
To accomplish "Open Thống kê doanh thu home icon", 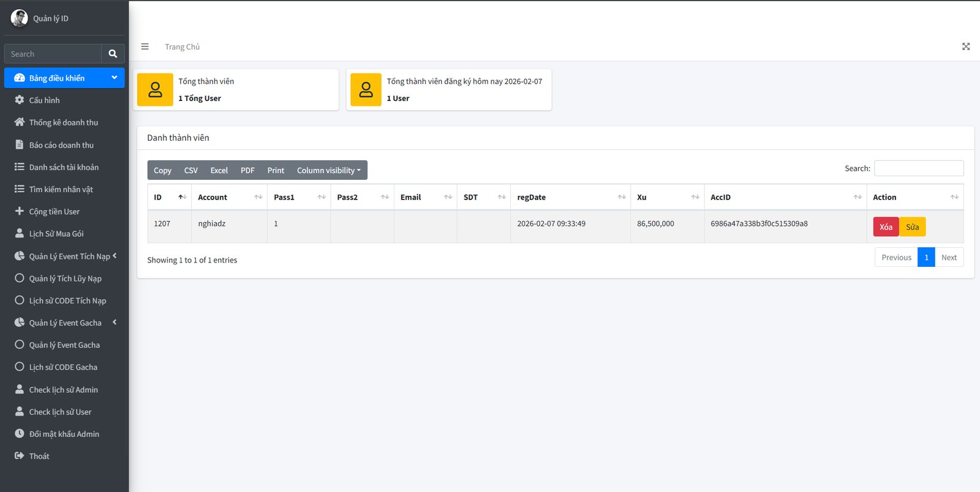I will 20,122.
